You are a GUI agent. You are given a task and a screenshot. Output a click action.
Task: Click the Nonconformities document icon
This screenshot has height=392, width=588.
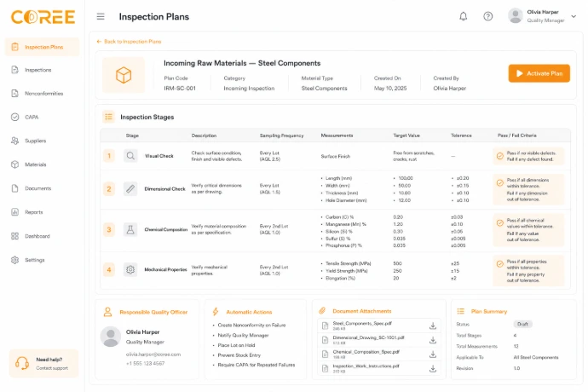[x=15, y=94]
